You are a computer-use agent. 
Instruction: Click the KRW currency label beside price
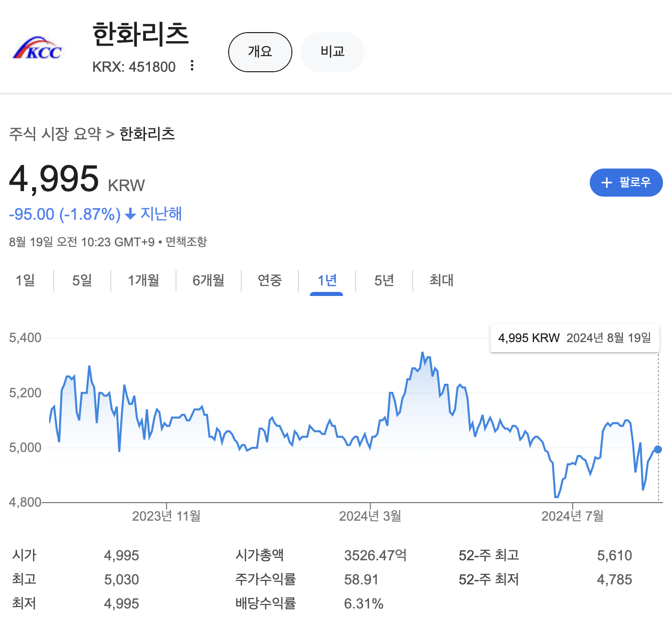coord(126,186)
